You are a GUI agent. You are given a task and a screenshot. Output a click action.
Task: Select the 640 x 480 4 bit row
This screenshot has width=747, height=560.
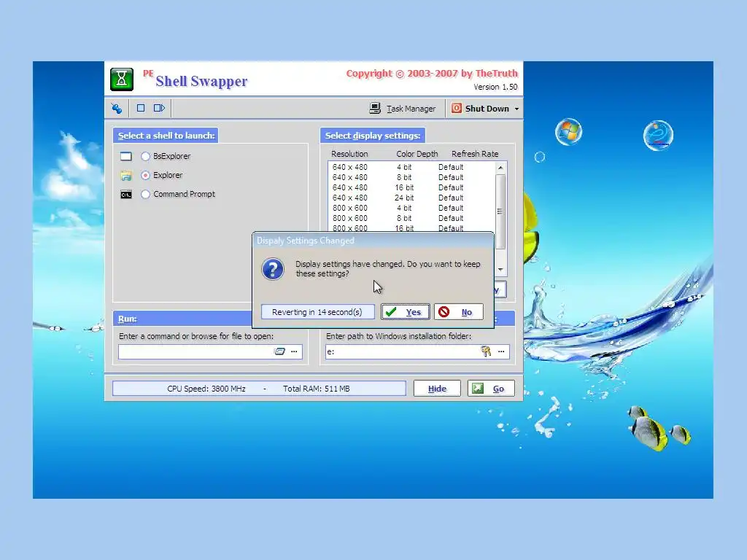[411, 167]
